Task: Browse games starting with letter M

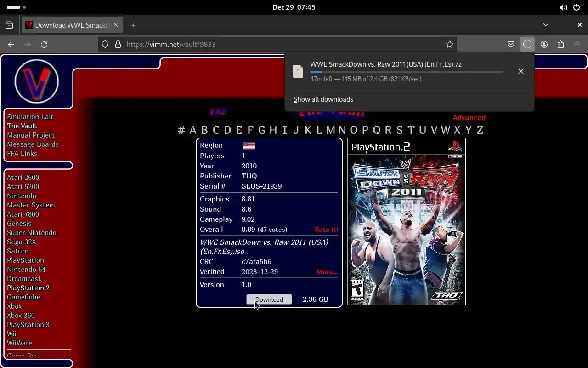Action: [331, 130]
